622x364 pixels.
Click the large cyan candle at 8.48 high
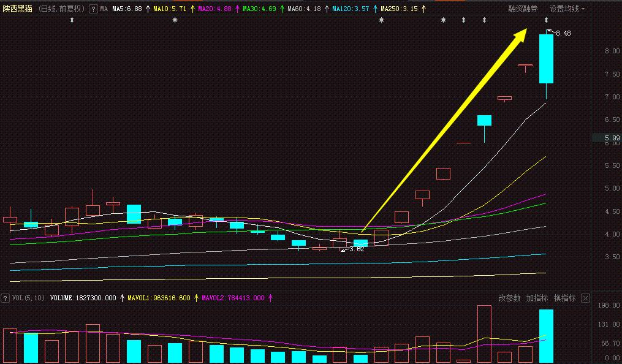(x=546, y=59)
